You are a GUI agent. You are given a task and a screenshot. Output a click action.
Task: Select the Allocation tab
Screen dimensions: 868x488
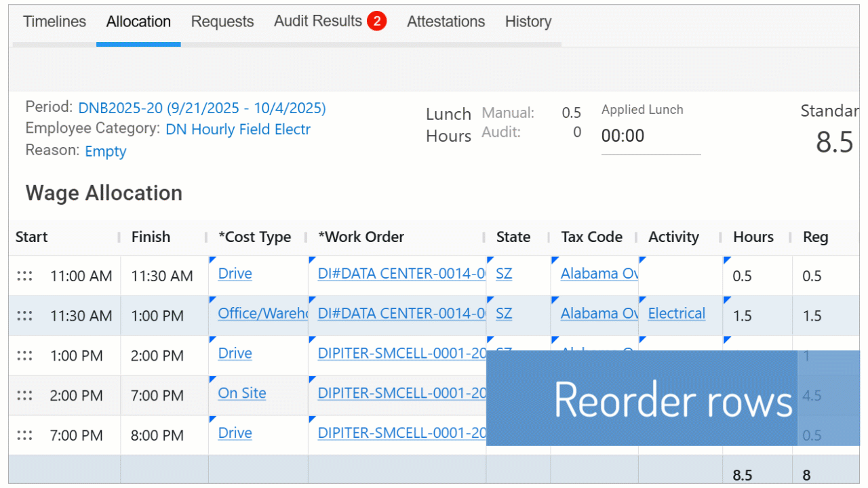(x=138, y=22)
